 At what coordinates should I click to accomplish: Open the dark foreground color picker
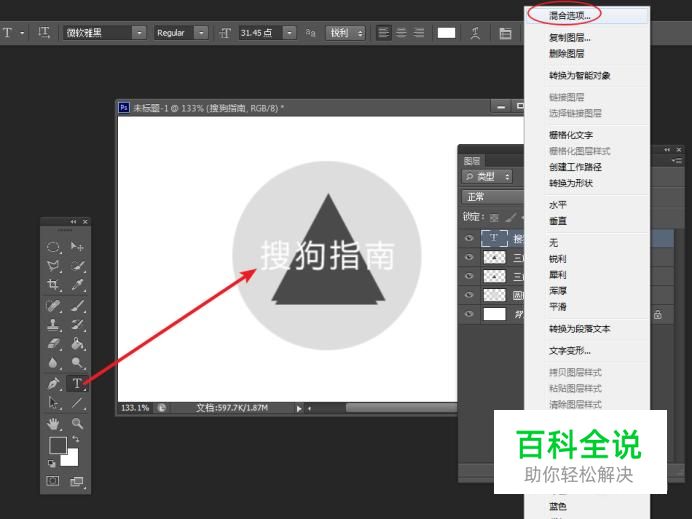pyautogui.click(x=57, y=445)
